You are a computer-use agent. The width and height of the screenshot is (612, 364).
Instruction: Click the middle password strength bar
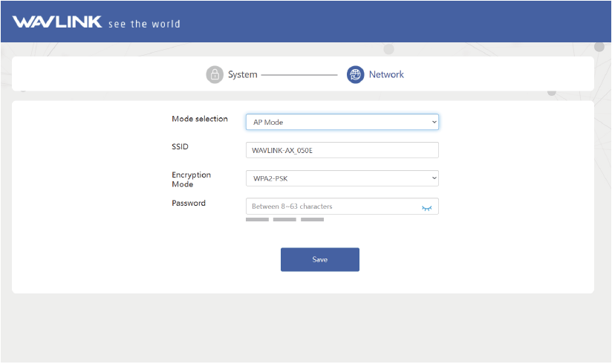coord(284,220)
